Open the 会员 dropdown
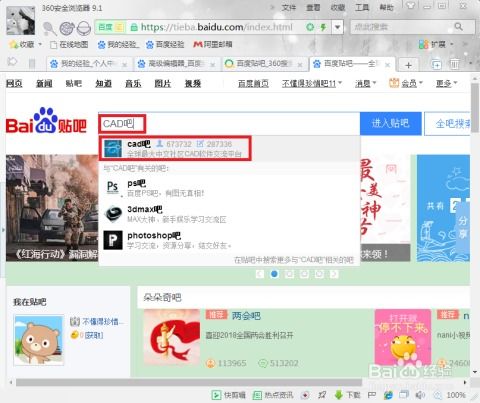The height and width of the screenshot is (403, 480). click(412, 83)
